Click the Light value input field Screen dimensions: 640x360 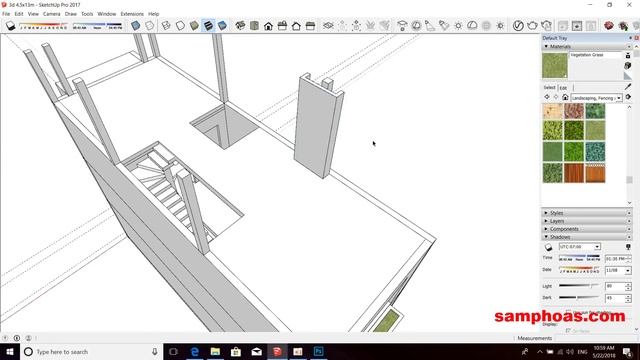pyautogui.click(x=615, y=286)
